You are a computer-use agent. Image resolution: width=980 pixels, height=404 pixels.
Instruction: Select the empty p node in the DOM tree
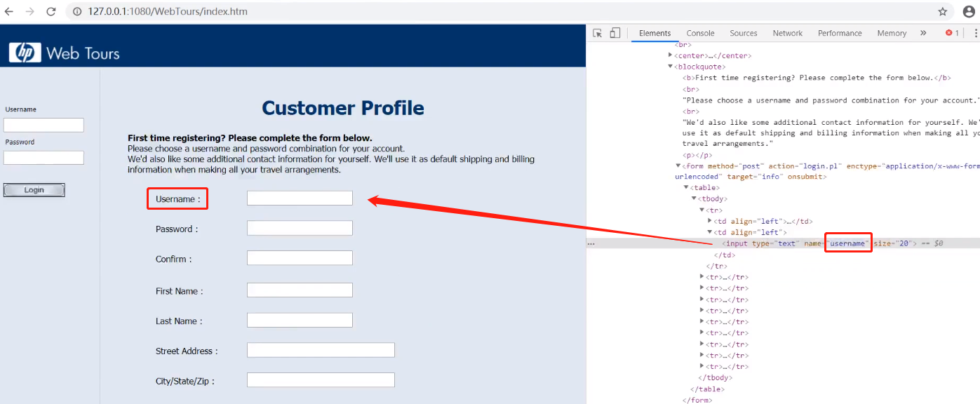coord(697,155)
